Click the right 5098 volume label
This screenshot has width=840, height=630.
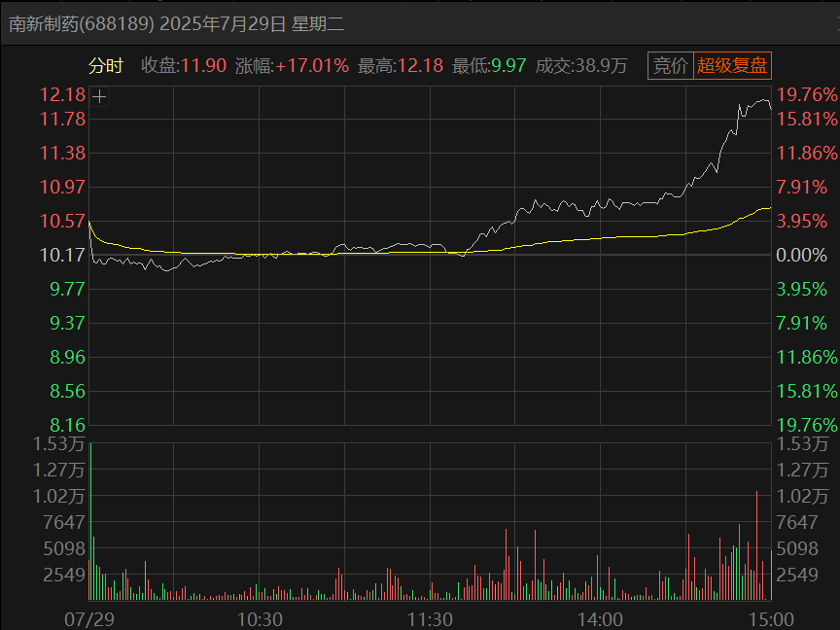[797, 548]
